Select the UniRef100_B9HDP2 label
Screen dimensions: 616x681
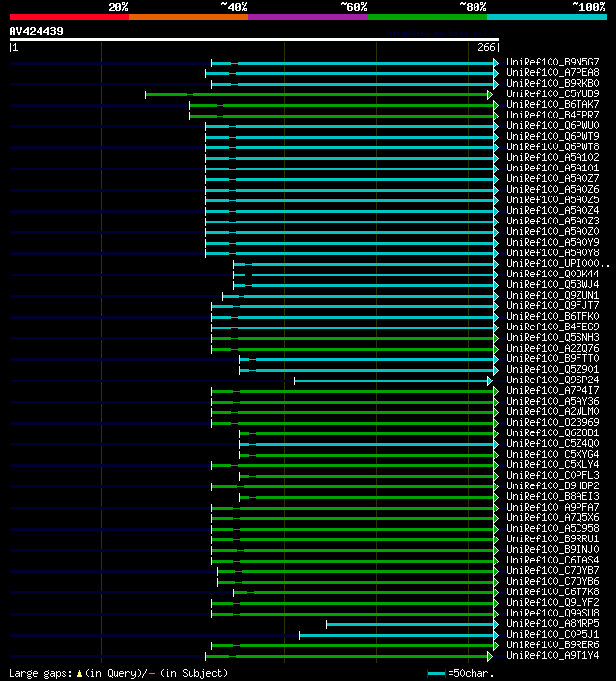tap(552, 486)
